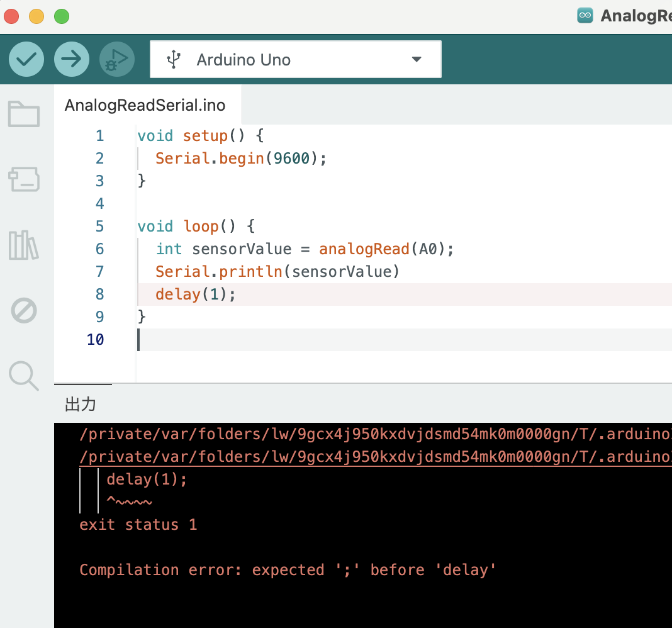The height and width of the screenshot is (628, 672).
Task: Open the underlined /private/var error path link
Action: coord(376,457)
